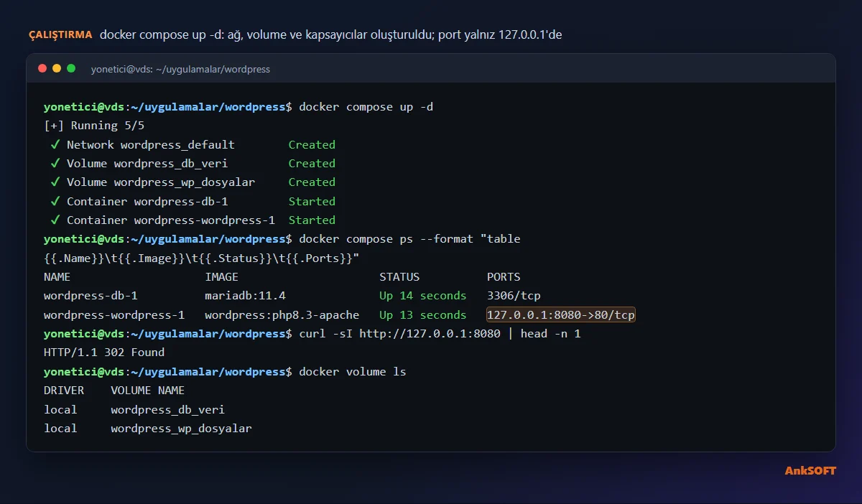Click the checkmark beside Volume wordpress_wp_dosyalar

55,182
